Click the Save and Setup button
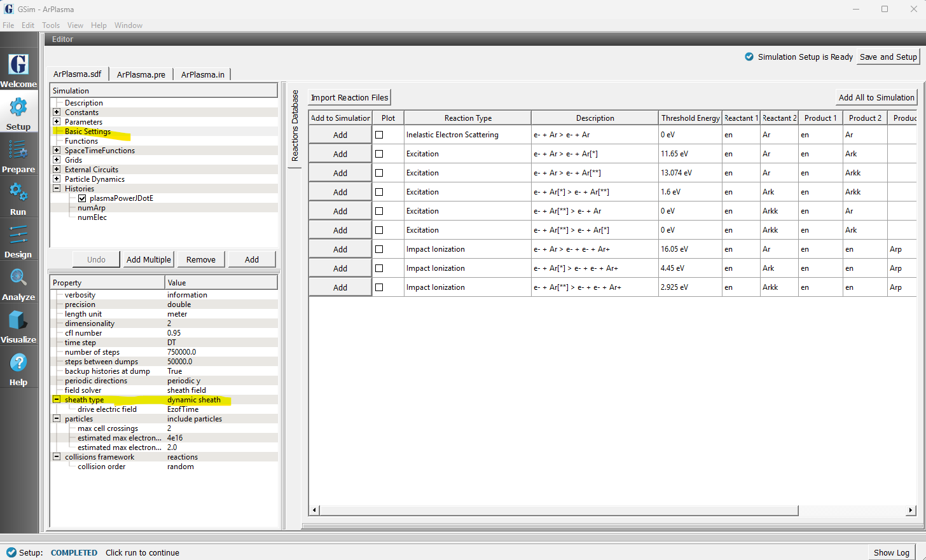The height and width of the screenshot is (560, 926). (x=888, y=57)
